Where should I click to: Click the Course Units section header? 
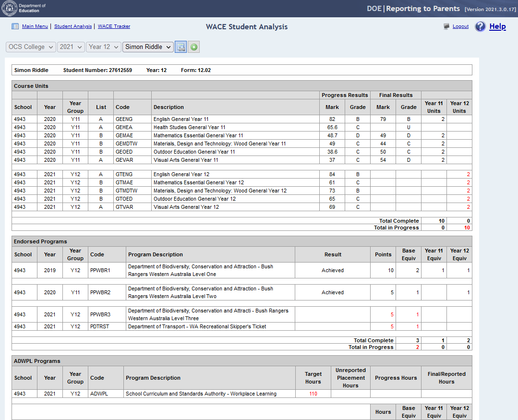click(31, 86)
